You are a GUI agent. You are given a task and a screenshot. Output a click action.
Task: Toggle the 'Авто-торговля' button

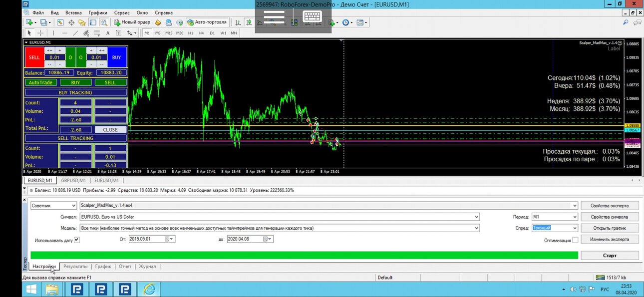pos(207,22)
